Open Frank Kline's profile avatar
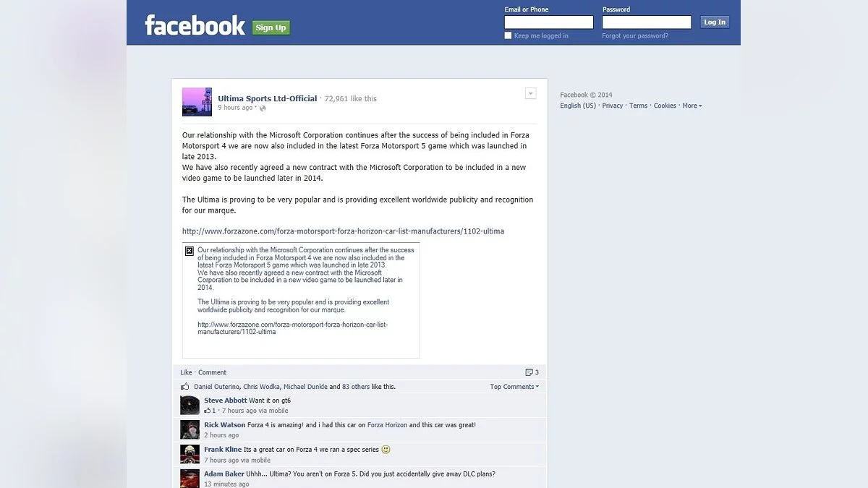This screenshot has height=488, width=868. pyautogui.click(x=190, y=454)
